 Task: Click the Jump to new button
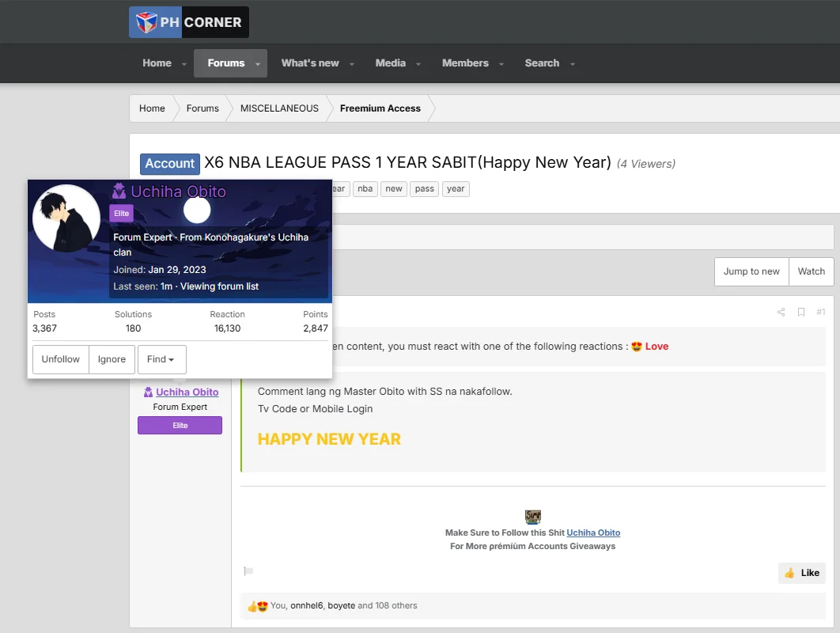751,271
